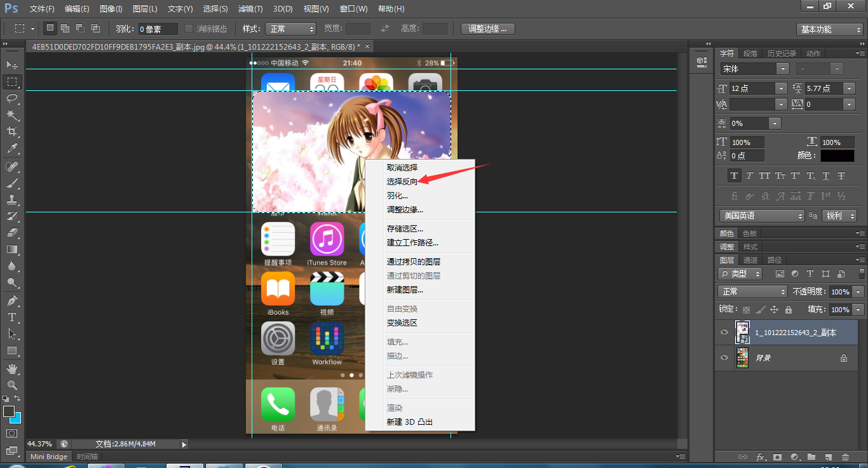
Task: Select the Eraser tool
Action: (12, 233)
